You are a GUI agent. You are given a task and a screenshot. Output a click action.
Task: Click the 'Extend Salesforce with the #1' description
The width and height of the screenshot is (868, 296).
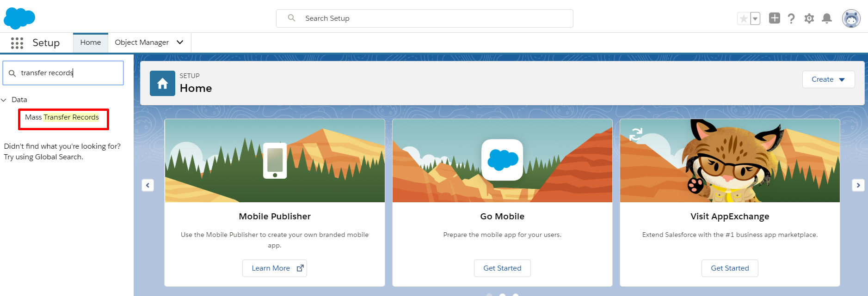[x=730, y=235]
